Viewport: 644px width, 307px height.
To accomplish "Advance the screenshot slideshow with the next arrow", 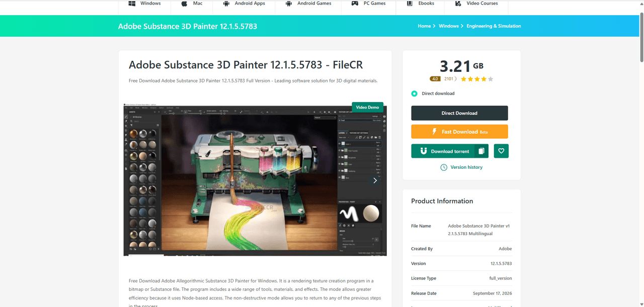I will click(x=375, y=180).
